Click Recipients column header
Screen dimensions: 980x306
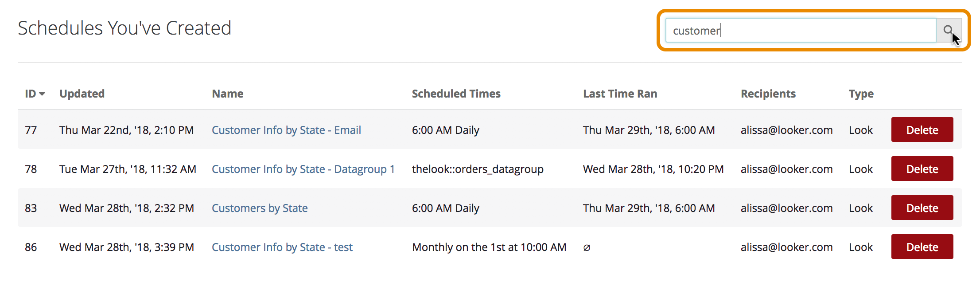coord(768,94)
